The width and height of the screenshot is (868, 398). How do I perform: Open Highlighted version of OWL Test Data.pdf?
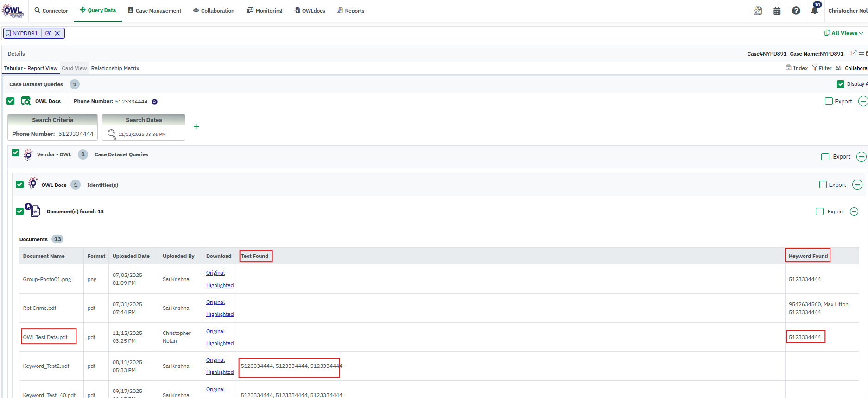pos(220,343)
